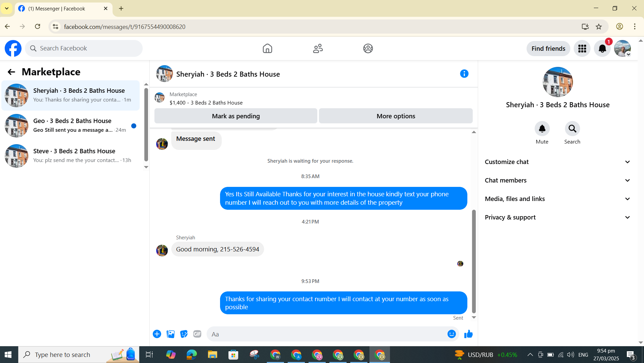Open Chrome three-dot menu
This screenshot has width=644, height=363.
click(x=635, y=27)
